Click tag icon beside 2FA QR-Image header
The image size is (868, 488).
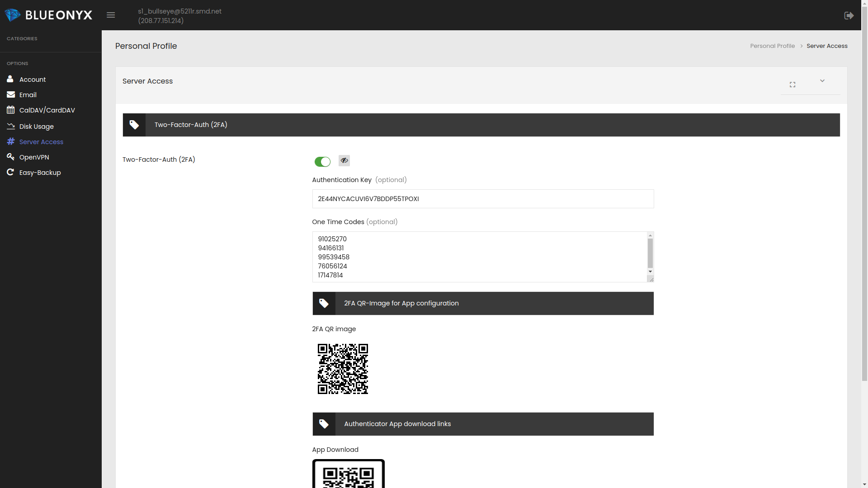pos(324,303)
